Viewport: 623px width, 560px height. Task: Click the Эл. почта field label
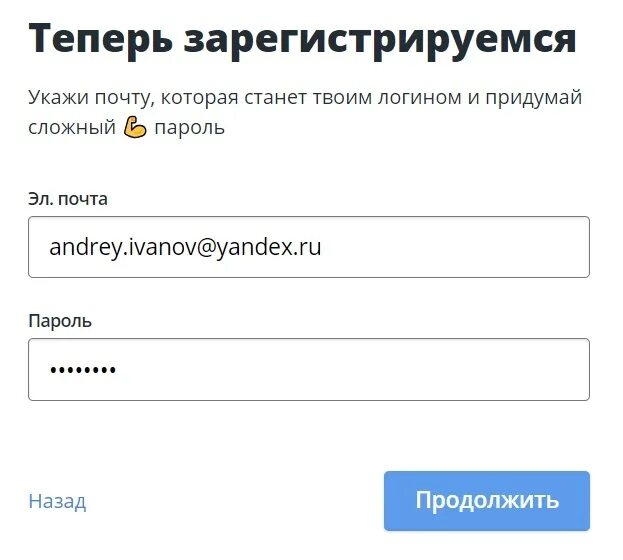(68, 199)
